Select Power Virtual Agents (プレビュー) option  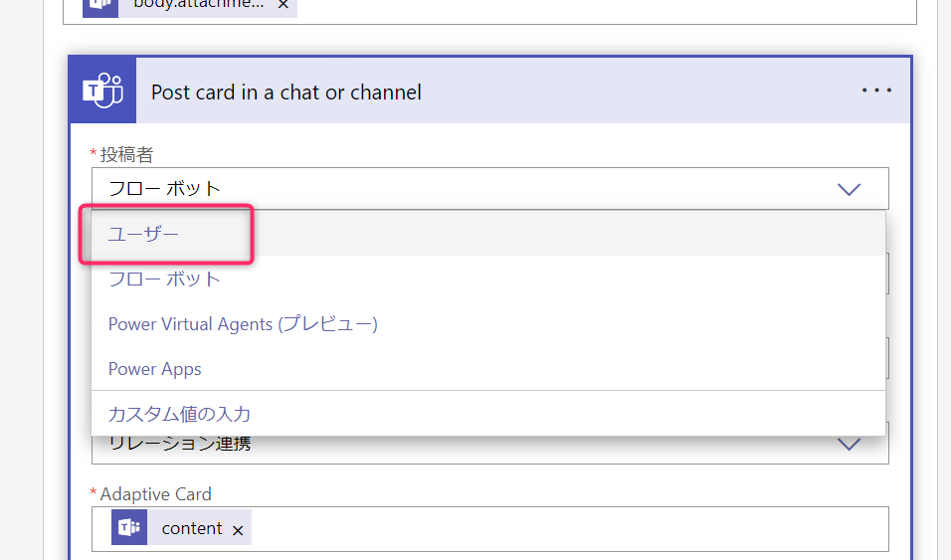(x=488, y=323)
